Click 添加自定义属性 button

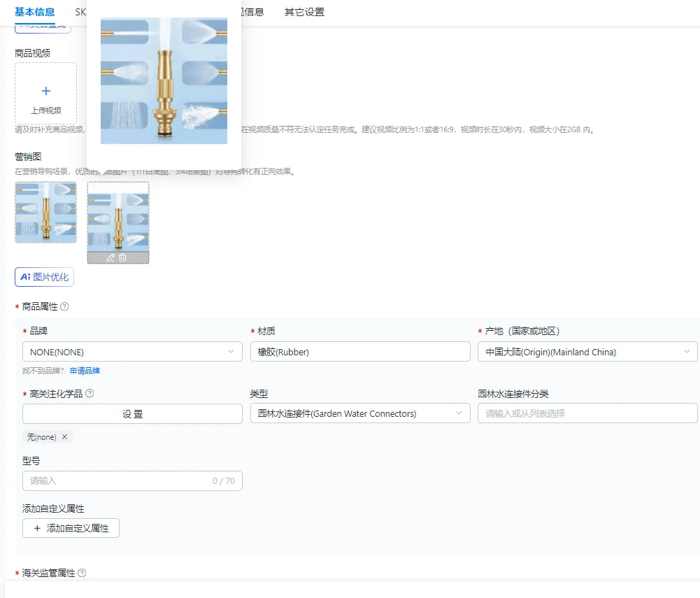tap(71, 528)
